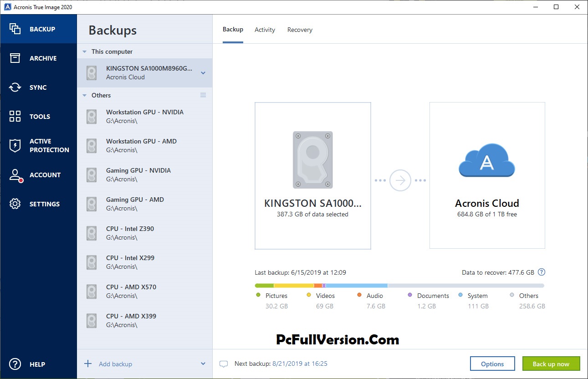Click the Pictures legend label
The image size is (588, 379).
(276, 296)
